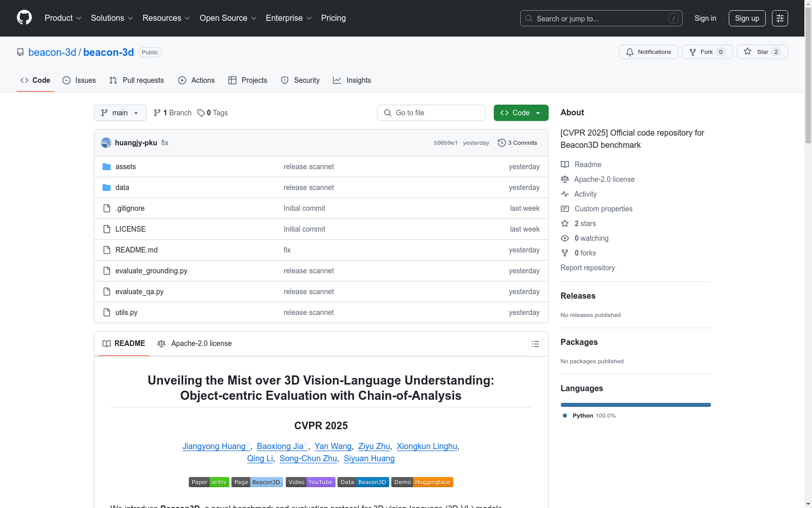Click the evaluate_qa.py file icon
This screenshot has height=508, width=812.
pyautogui.click(x=107, y=292)
